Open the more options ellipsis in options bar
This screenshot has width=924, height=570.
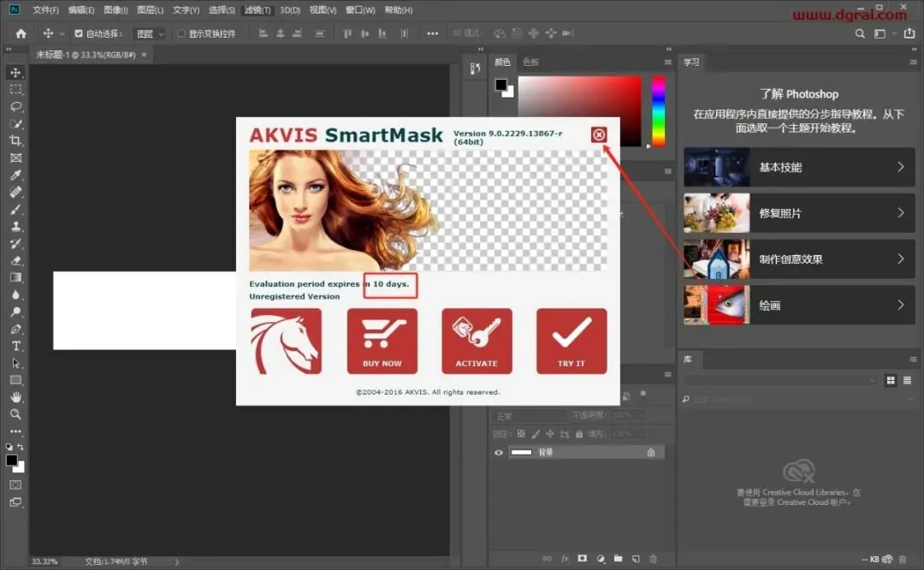click(433, 33)
